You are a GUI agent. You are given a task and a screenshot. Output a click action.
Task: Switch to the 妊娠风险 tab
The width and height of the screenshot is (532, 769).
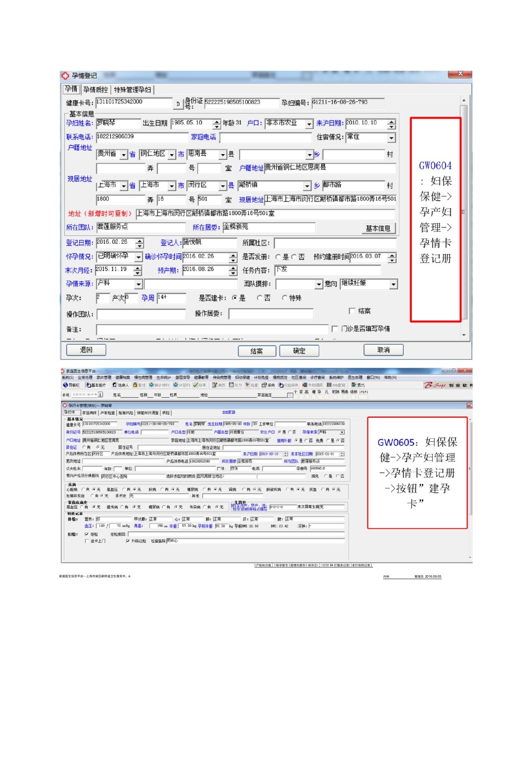(x=126, y=413)
